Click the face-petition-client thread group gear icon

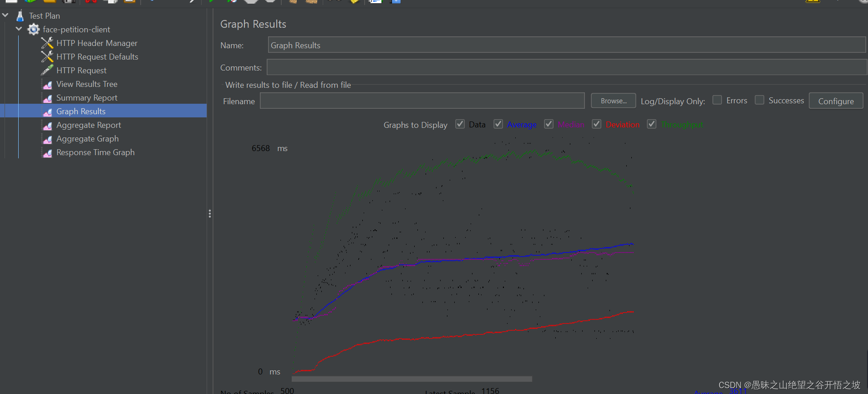[33, 30]
